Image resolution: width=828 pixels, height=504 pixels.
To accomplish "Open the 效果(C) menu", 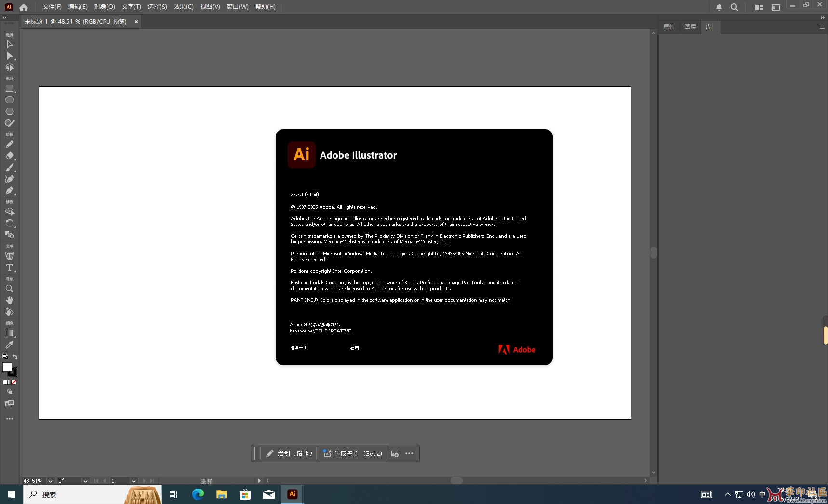I will [x=184, y=7].
